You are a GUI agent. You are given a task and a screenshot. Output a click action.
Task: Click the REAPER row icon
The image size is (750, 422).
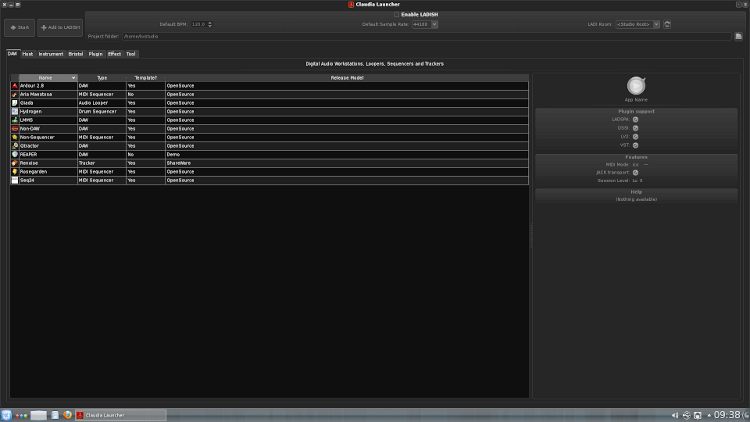point(15,155)
